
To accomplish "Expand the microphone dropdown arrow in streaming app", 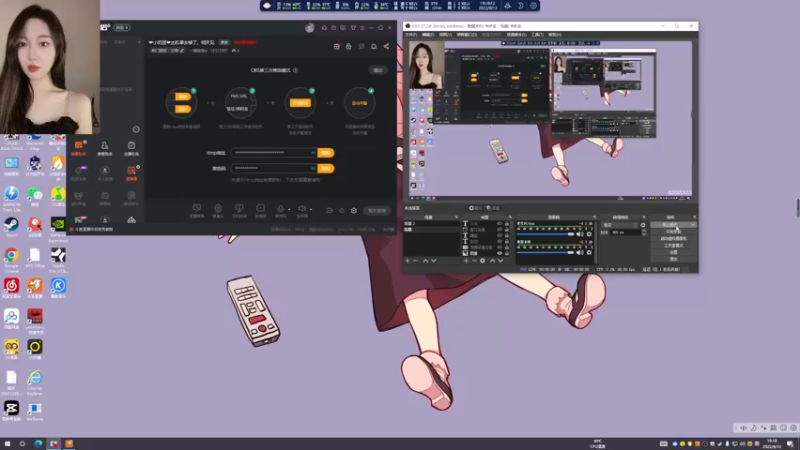I will pyautogui.click(x=289, y=209).
